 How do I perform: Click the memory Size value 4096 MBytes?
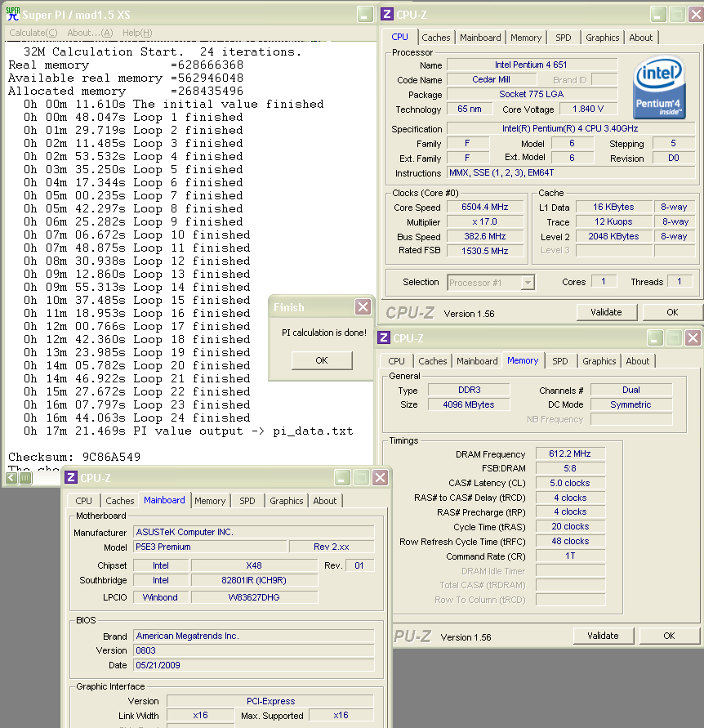tap(468, 404)
